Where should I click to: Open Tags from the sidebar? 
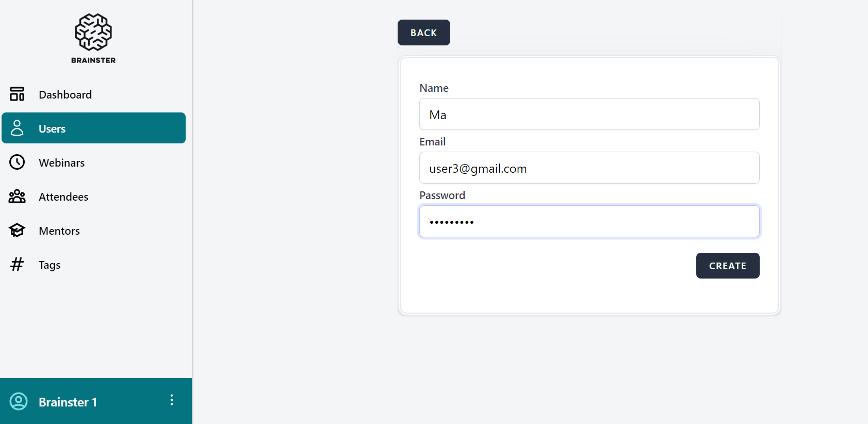[50, 265]
